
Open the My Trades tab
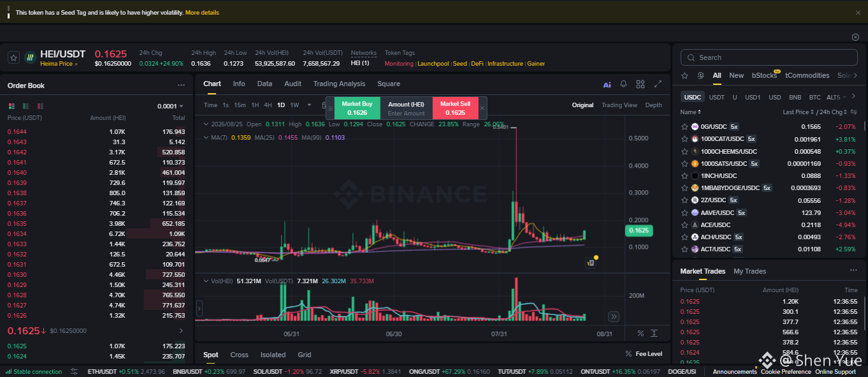coord(750,271)
